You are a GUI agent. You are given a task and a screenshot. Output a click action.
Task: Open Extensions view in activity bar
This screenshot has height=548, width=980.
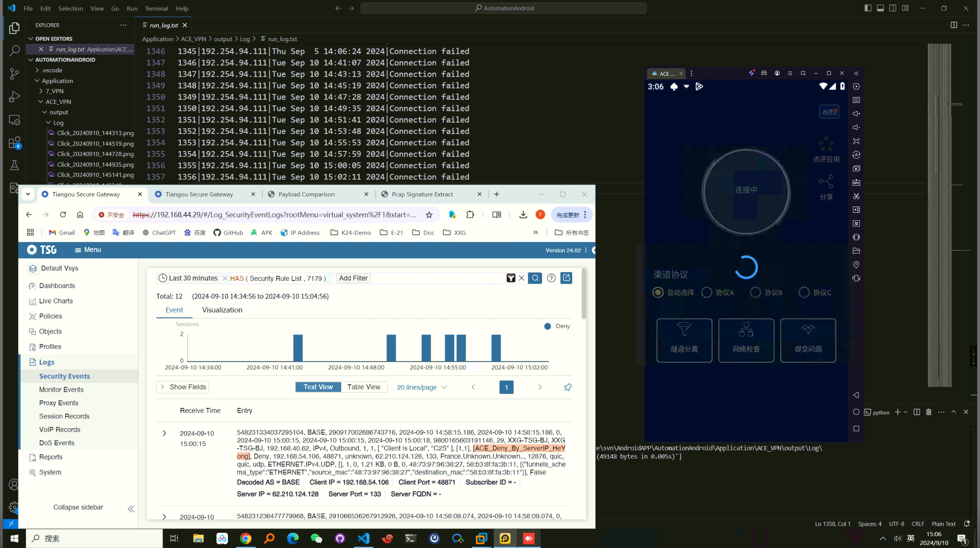click(x=14, y=143)
